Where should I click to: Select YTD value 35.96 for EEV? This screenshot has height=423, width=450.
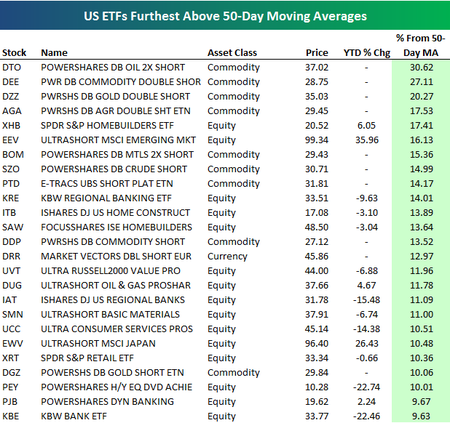click(367, 140)
